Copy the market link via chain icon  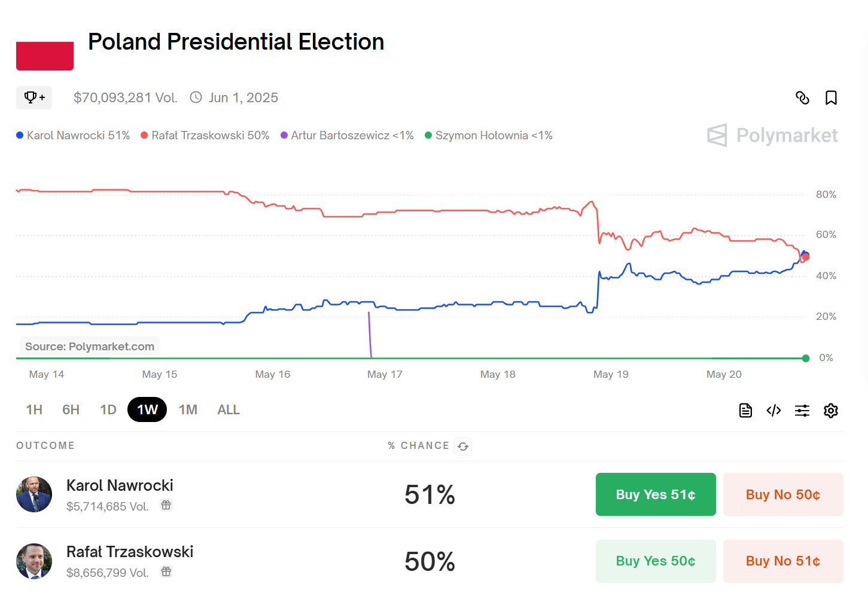(802, 97)
